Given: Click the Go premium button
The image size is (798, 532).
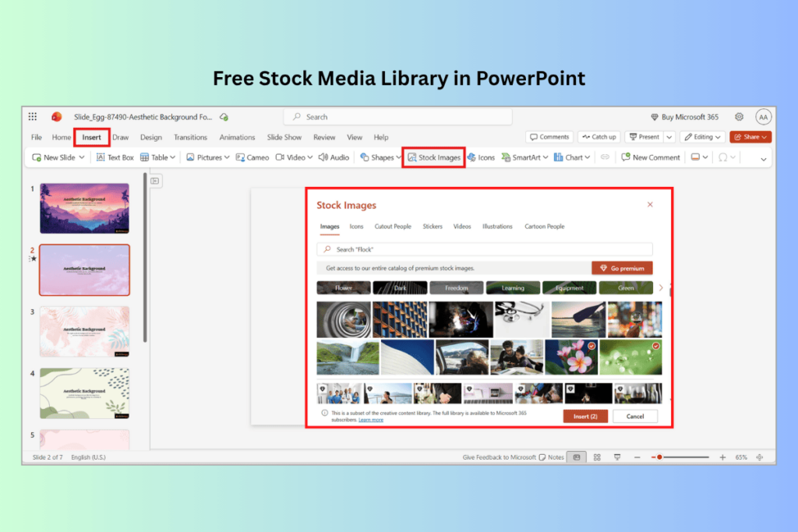Looking at the screenshot, I should (622, 268).
